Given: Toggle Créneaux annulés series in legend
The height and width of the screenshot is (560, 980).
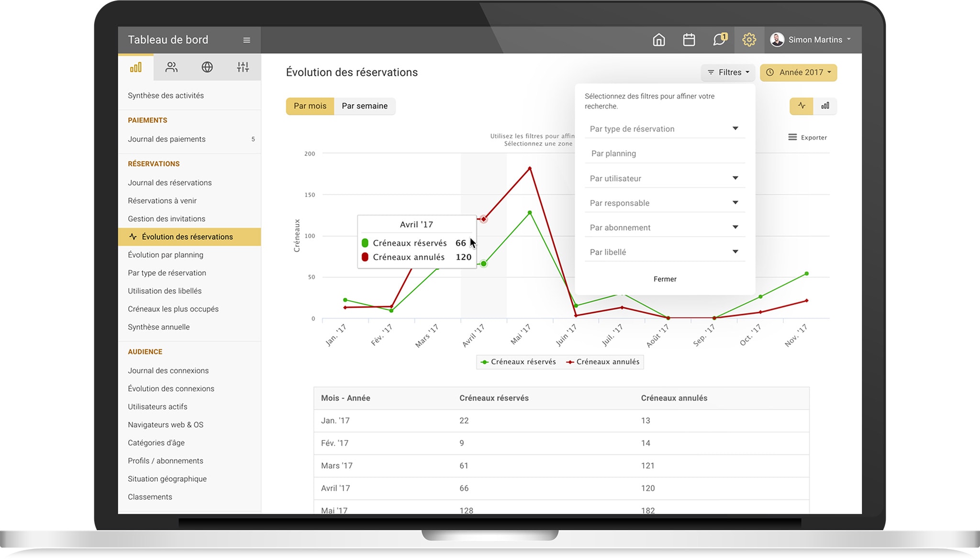Looking at the screenshot, I should 603,362.
